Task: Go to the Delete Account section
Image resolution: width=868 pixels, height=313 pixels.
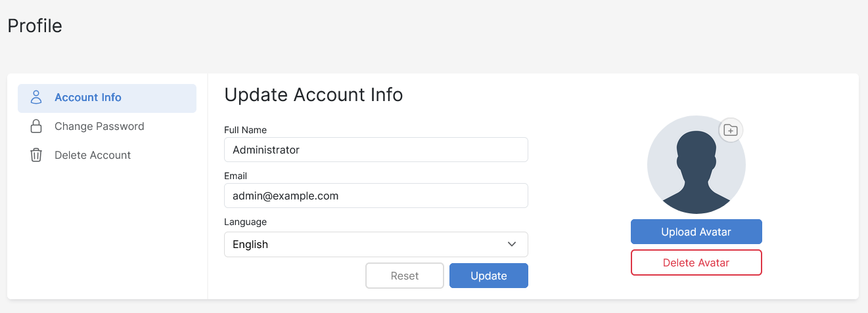Action: 93,156
